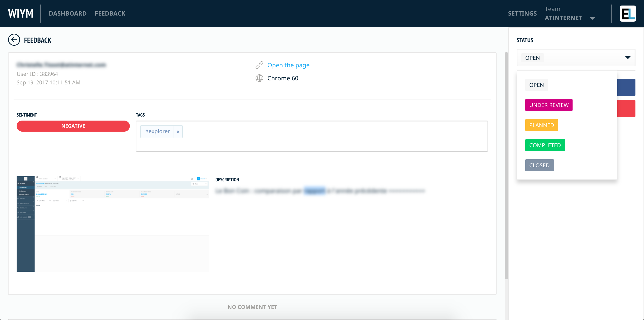
Task: Choose the UNDER REVIEW status
Action: coord(549,105)
